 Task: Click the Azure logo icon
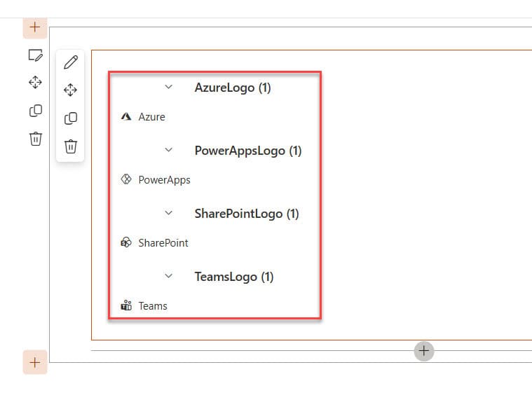pos(126,117)
